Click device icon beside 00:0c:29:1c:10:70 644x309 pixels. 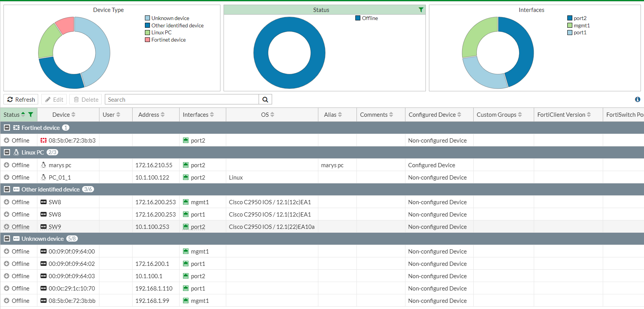pyautogui.click(x=44, y=289)
